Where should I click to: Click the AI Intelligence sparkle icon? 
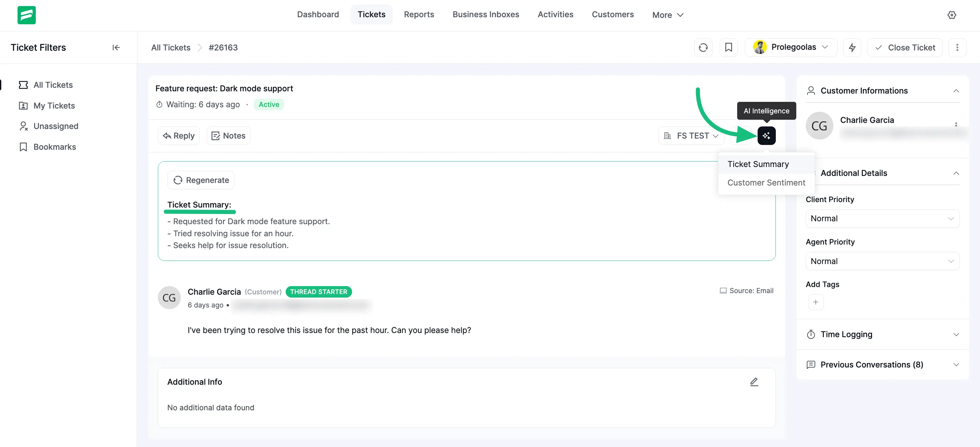pyautogui.click(x=766, y=136)
